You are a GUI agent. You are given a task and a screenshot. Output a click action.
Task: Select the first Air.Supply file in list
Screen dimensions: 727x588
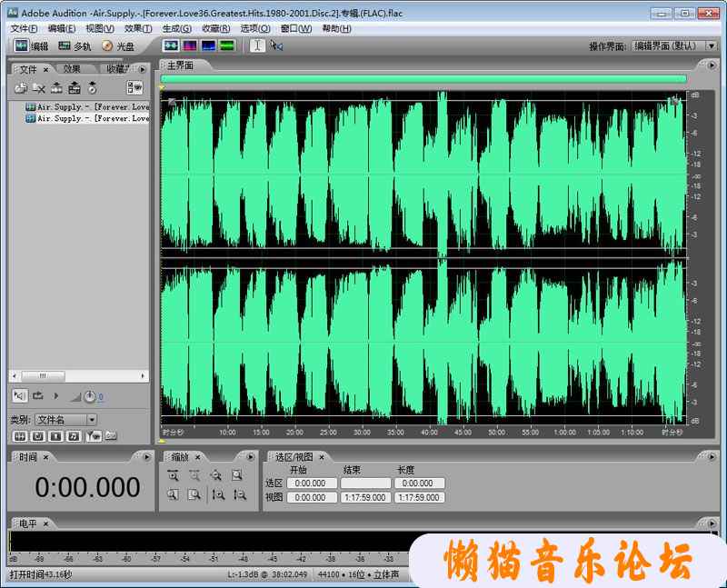(x=87, y=107)
